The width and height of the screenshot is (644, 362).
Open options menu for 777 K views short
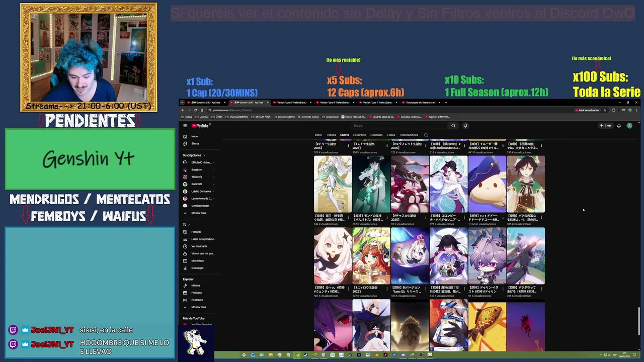464,217
